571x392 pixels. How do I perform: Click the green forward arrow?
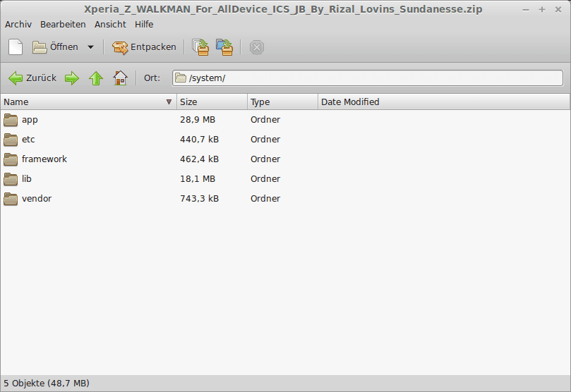[72, 78]
